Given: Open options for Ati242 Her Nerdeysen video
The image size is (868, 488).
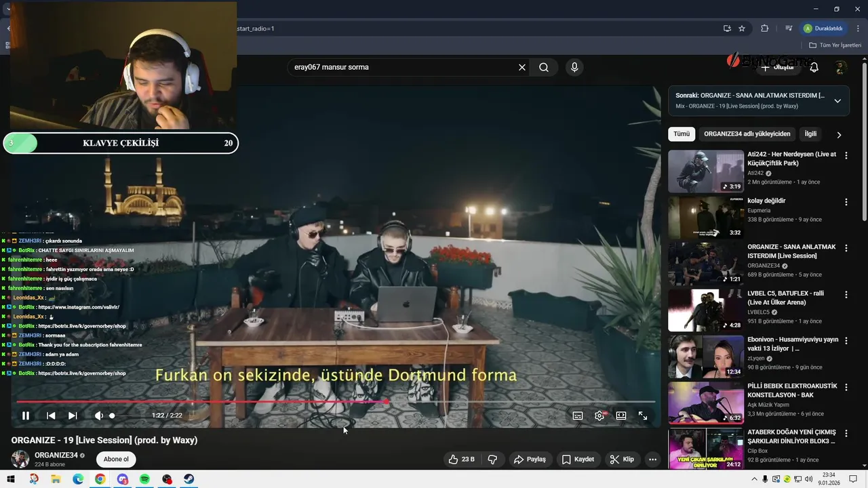Looking at the screenshot, I should click(x=846, y=156).
